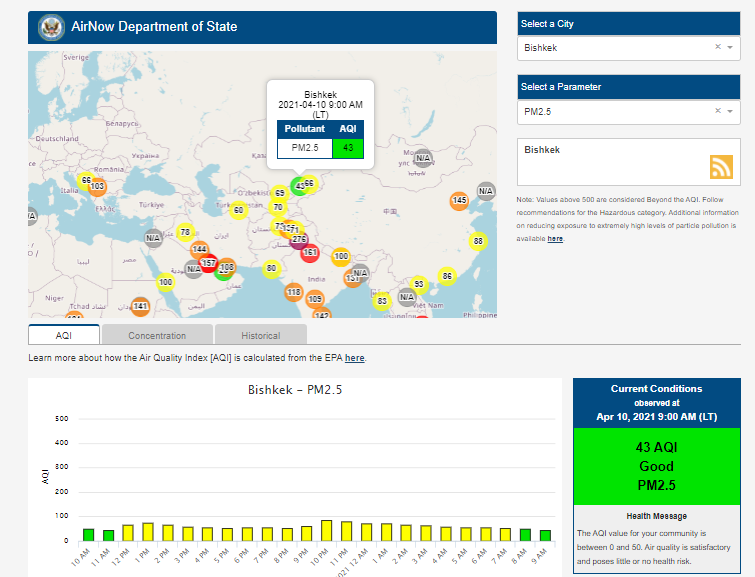
Task: Clear the selected Bishkek city
Action: tap(717, 47)
